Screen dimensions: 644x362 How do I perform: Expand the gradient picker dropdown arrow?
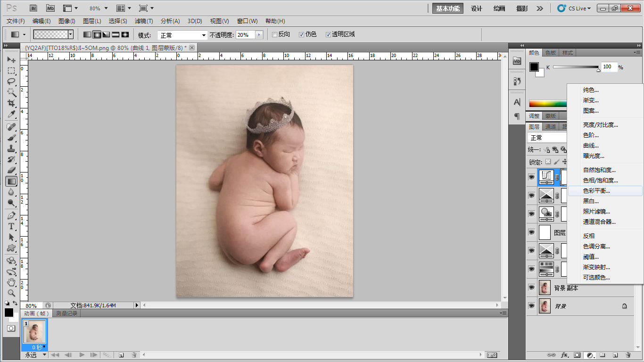[71, 34]
